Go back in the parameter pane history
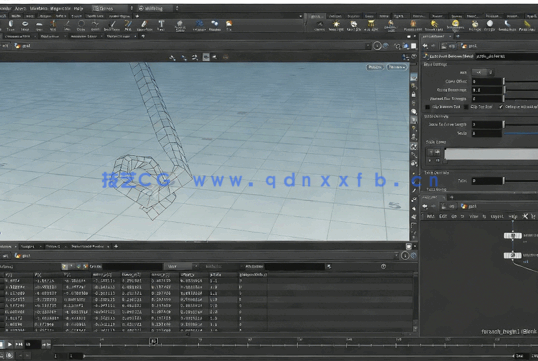 [x=425, y=46]
